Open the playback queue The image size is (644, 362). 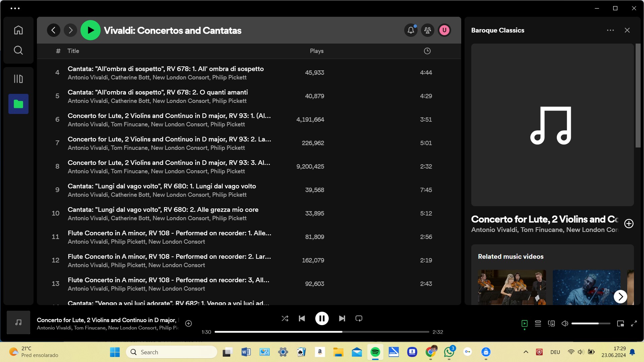point(538,323)
